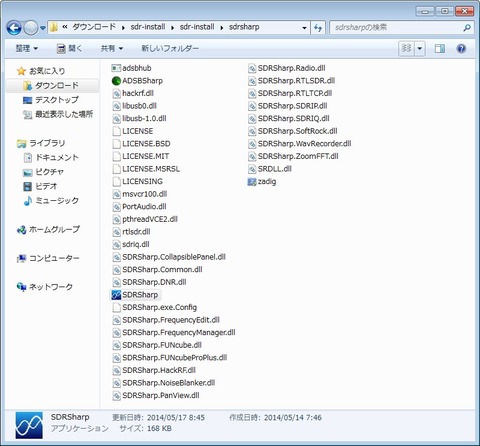Click the search magnifier icon
The width and height of the screenshot is (480, 446).
coord(467,28)
